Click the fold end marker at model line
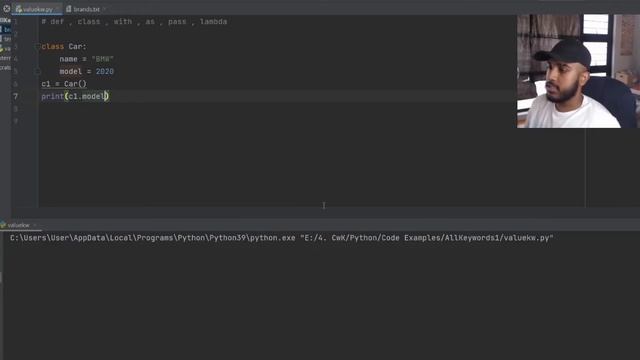Viewport: 640px width, 360px height. coord(37,72)
